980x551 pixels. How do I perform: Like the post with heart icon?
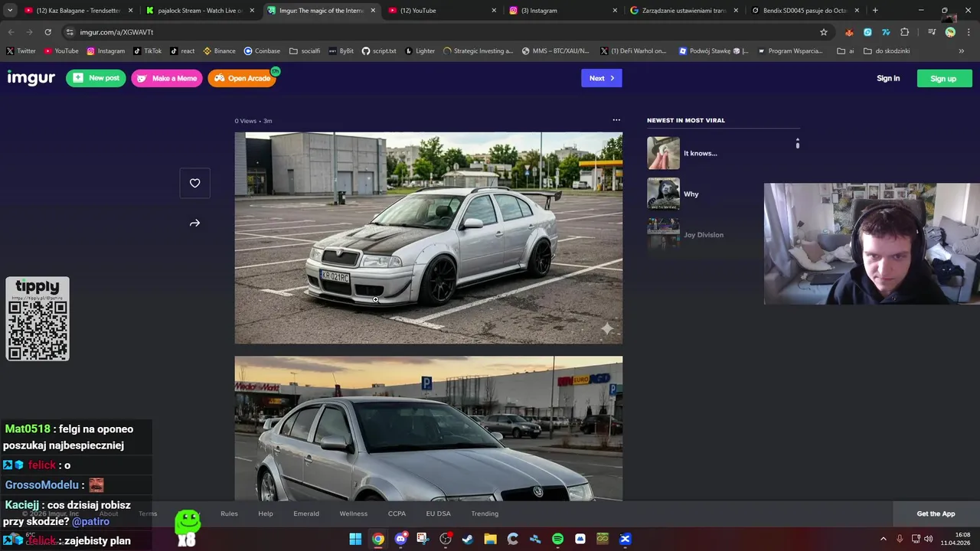pos(194,183)
